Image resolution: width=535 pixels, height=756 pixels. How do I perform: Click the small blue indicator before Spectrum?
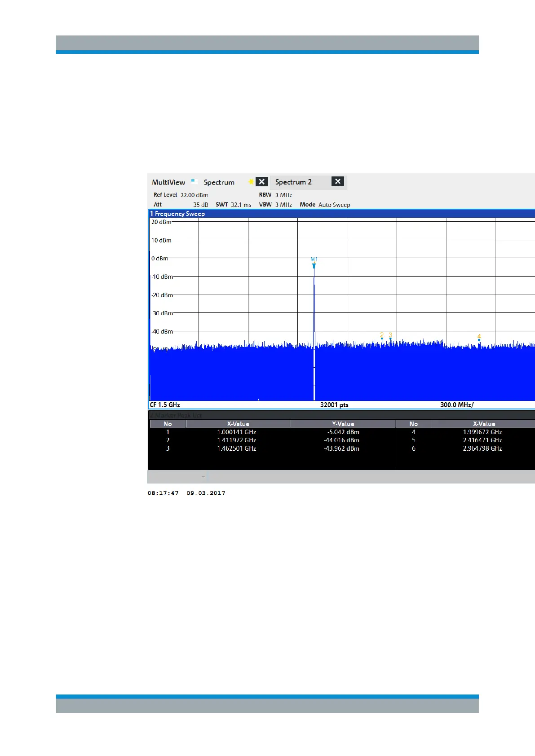pyautogui.click(x=194, y=181)
